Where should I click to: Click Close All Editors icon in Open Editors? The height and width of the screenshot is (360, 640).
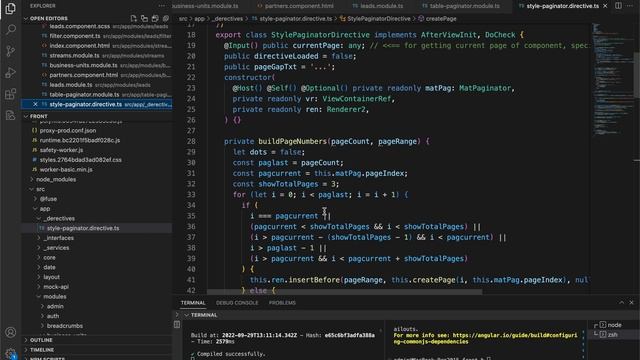(166, 18)
